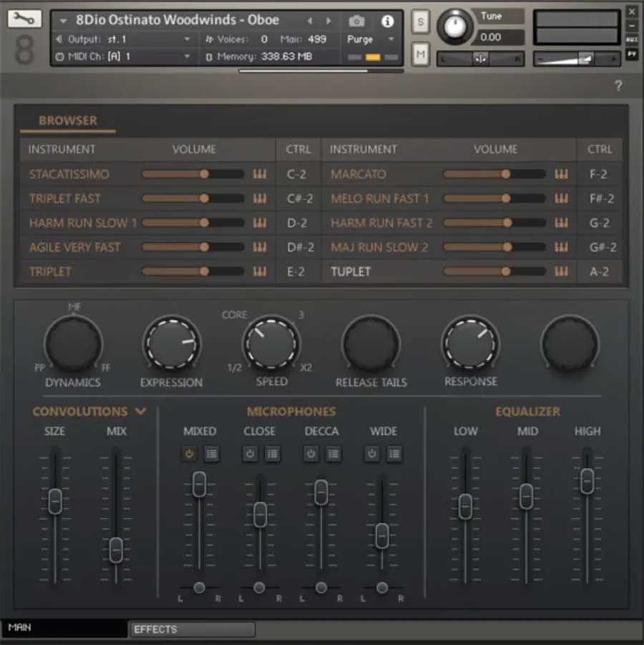The width and height of the screenshot is (644, 645).
Task: Open the Purge dropdown menu
Action: (370, 39)
